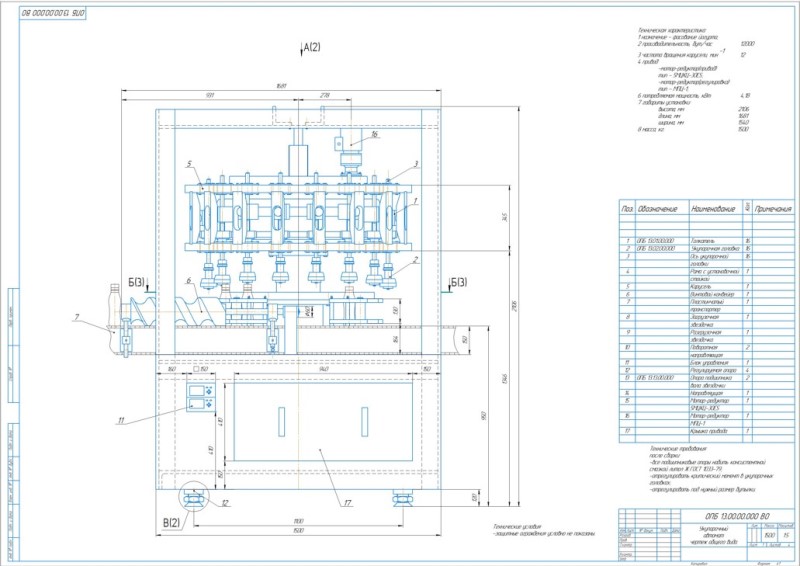The image size is (800, 566).
Task: Click the Технические требования heading below the table
Action: tap(678, 449)
